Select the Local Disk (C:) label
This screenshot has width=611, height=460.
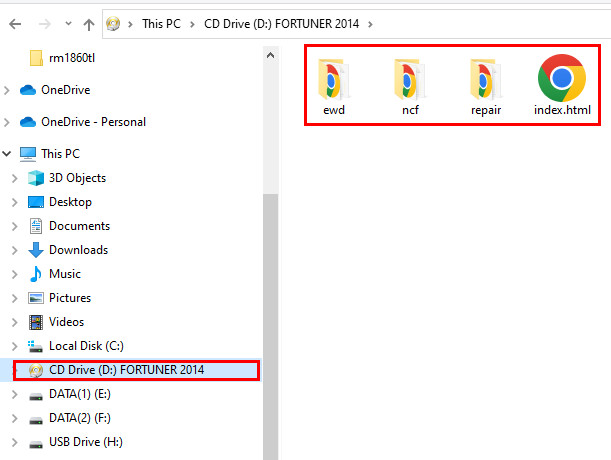coord(86,346)
